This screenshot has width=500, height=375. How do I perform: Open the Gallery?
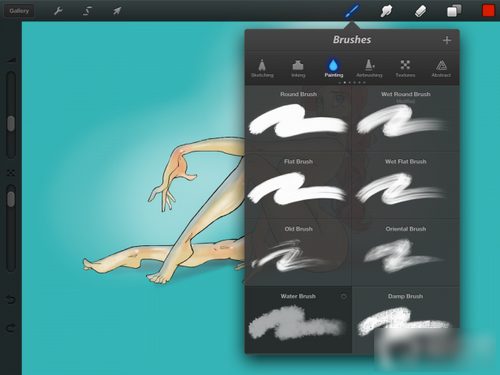pyautogui.click(x=19, y=11)
